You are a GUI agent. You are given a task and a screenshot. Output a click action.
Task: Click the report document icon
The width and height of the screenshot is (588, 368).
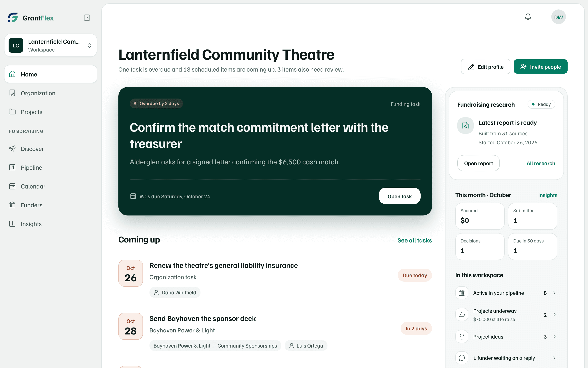tap(465, 126)
